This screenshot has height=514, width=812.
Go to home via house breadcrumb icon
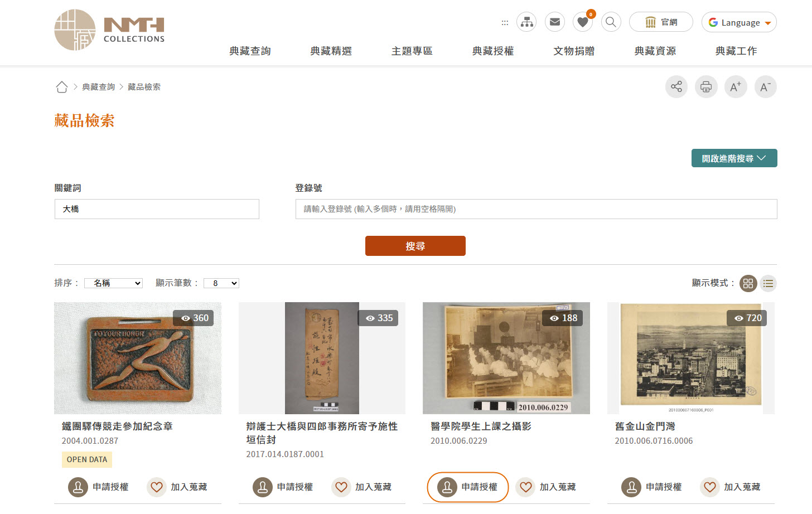61,87
